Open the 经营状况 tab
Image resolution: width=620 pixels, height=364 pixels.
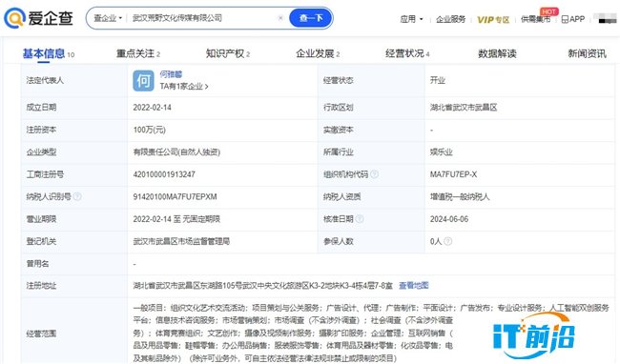407,53
